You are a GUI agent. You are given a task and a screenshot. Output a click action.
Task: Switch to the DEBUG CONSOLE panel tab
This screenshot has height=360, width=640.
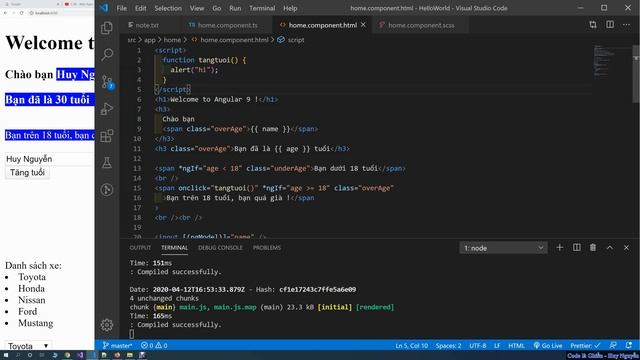[x=220, y=248]
